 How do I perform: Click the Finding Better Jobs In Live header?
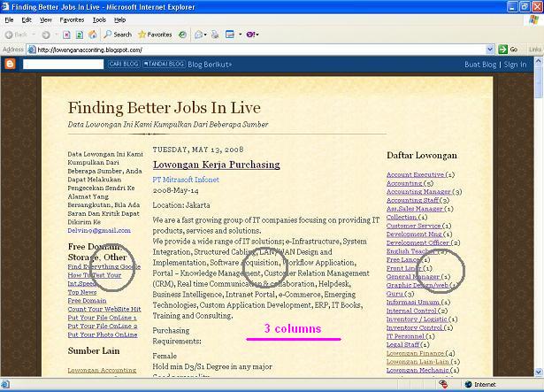coord(165,108)
